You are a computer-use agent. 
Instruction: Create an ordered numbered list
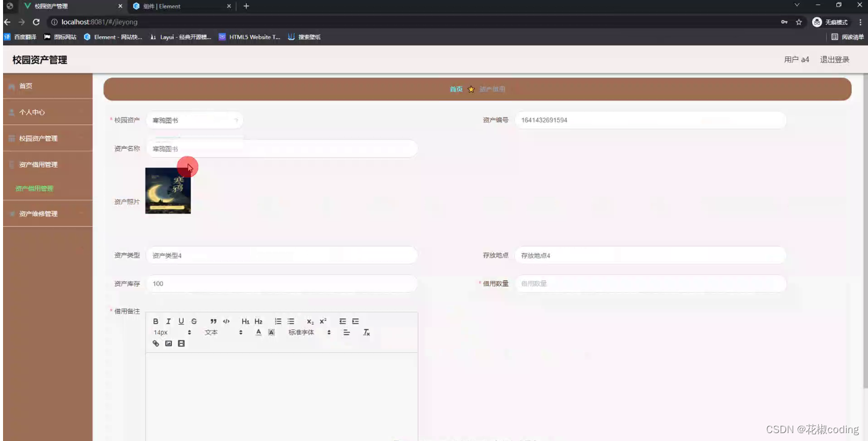[x=278, y=321]
